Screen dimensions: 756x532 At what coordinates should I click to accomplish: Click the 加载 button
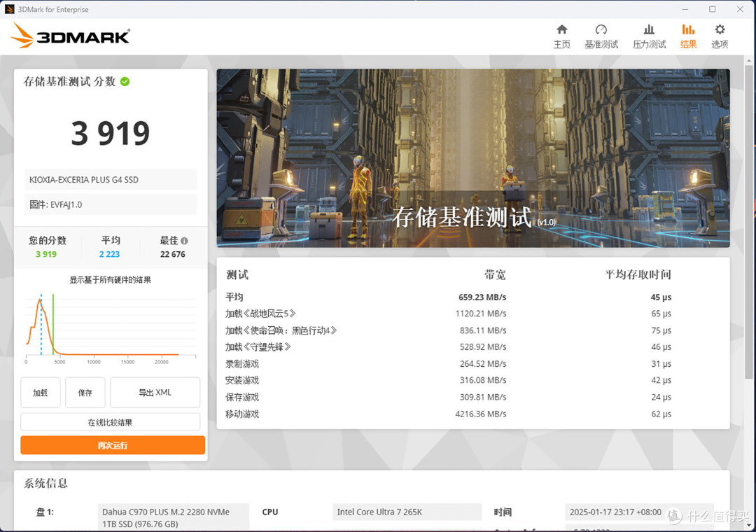(x=41, y=393)
